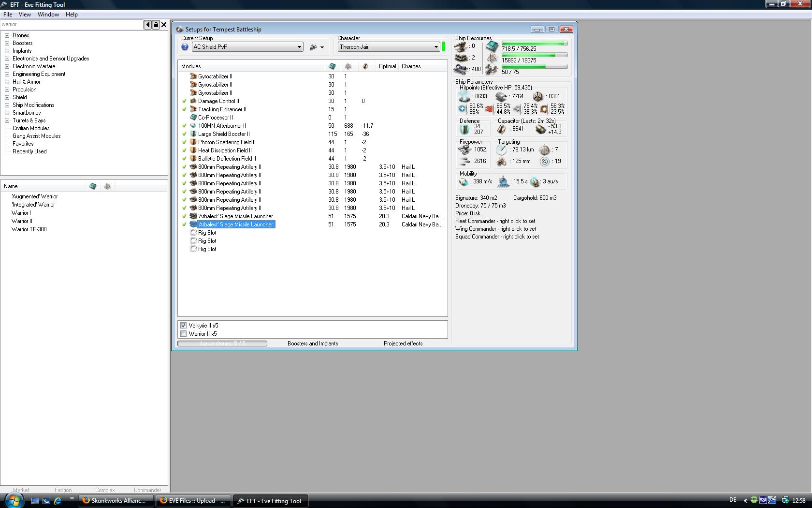This screenshot has width=812, height=508.
Task: Switch to Boosters and Implants tab
Action: pyautogui.click(x=313, y=344)
